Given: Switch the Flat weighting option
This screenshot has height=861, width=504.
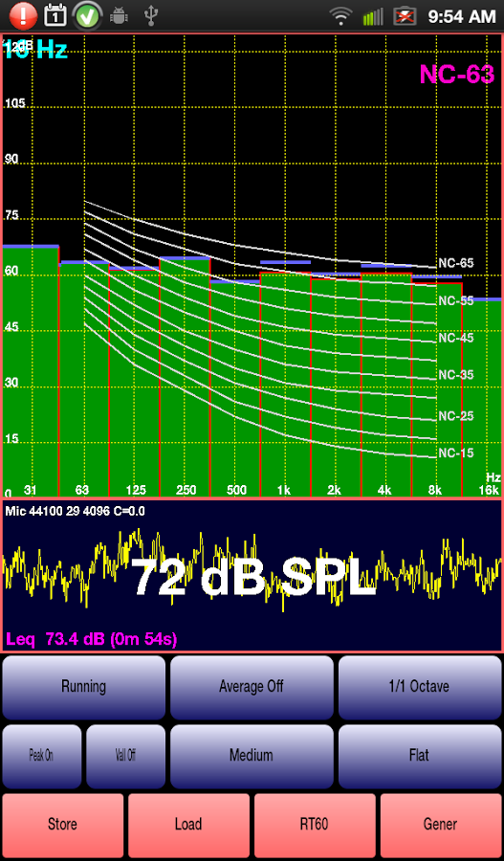Looking at the screenshot, I should pos(420,756).
